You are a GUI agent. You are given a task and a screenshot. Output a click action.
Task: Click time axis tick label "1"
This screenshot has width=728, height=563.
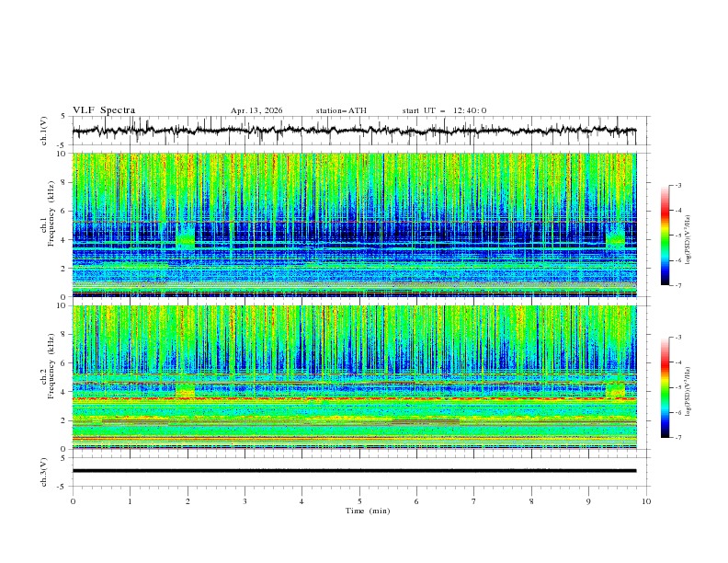130,501
